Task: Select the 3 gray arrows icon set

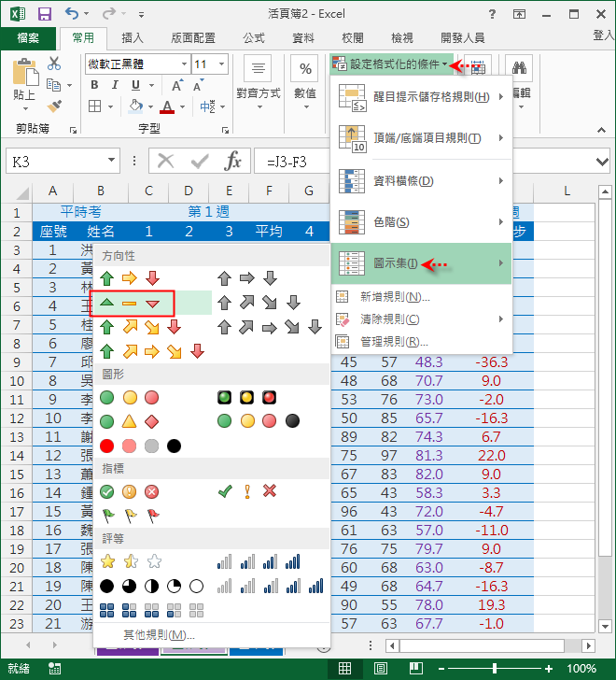Action: click(x=247, y=278)
